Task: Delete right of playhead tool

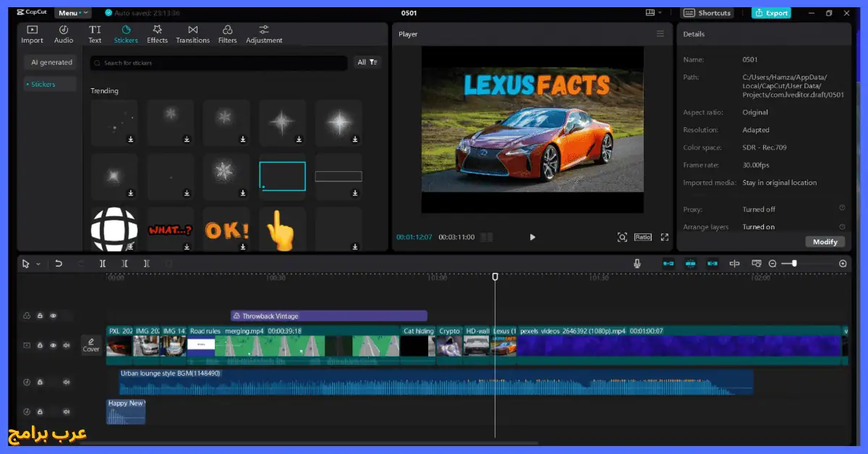Action: point(146,264)
